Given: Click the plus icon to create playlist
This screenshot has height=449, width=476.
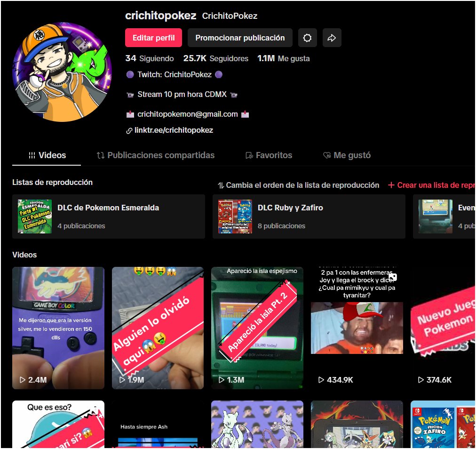Looking at the screenshot, I should (391, 185).
